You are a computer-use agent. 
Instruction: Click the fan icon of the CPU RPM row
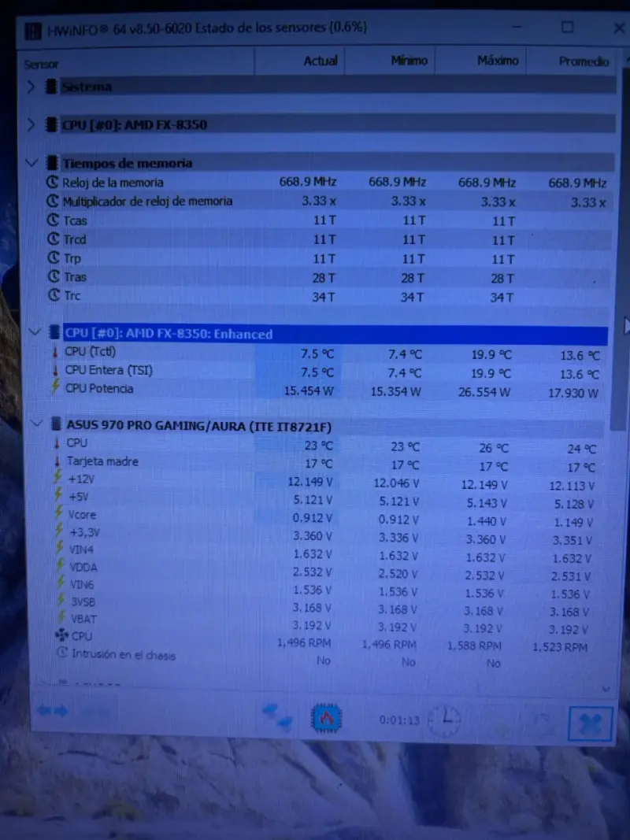coord(61,635)
